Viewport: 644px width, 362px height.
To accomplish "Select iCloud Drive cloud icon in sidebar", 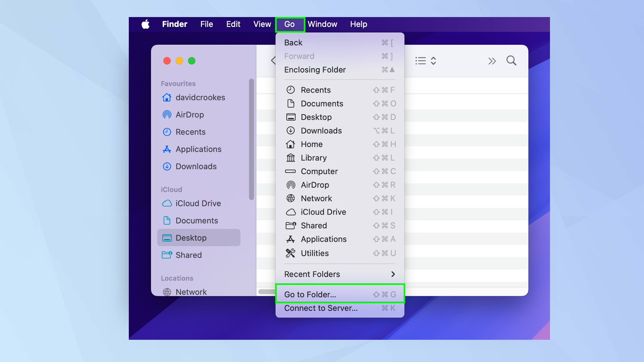I will pyautogui.click(x=167, y=203).
